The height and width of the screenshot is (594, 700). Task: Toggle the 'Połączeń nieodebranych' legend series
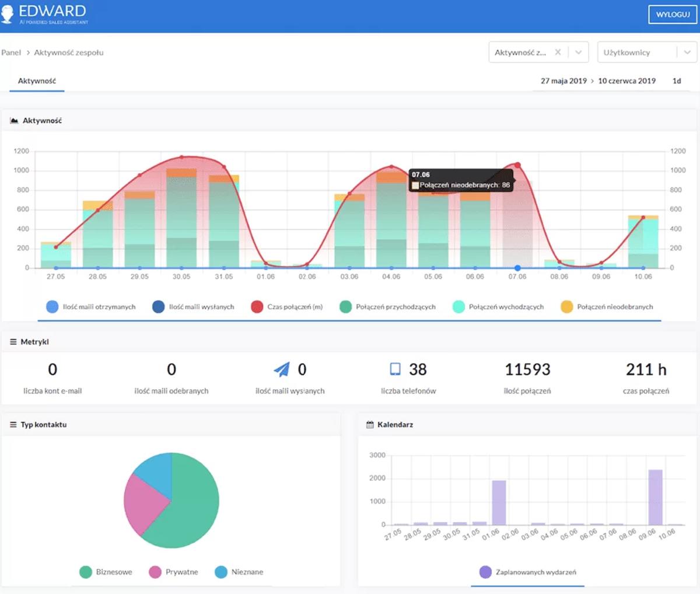coord(607,307)
